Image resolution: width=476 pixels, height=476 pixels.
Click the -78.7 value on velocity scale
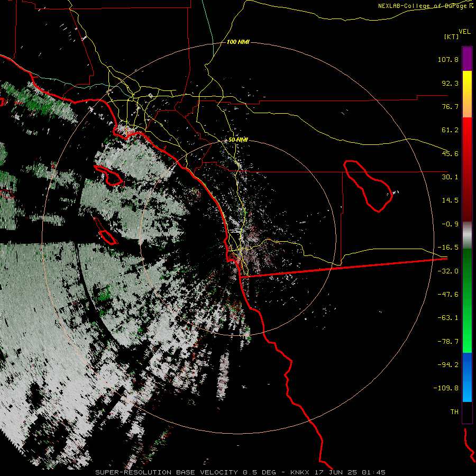coord(448,342)
